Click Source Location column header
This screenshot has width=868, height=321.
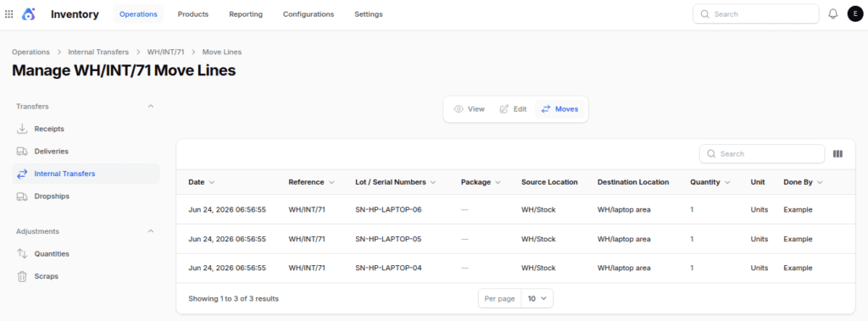[549, 182]
